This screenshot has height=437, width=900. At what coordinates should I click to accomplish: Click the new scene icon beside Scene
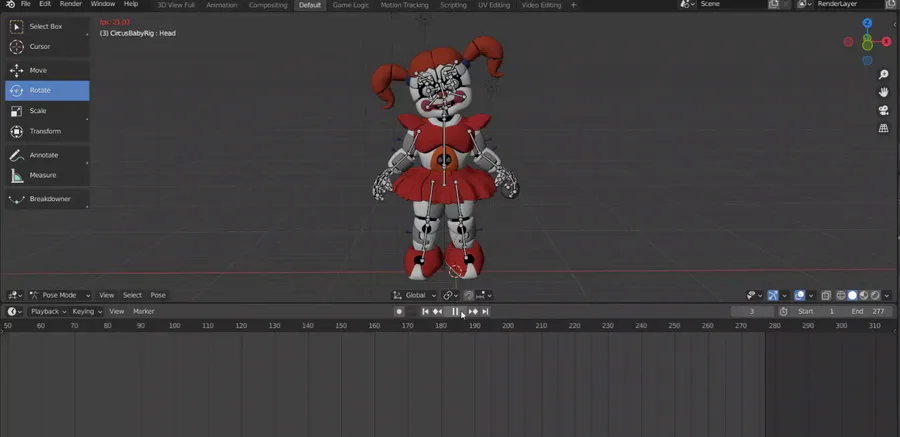[x=773, y=4]
